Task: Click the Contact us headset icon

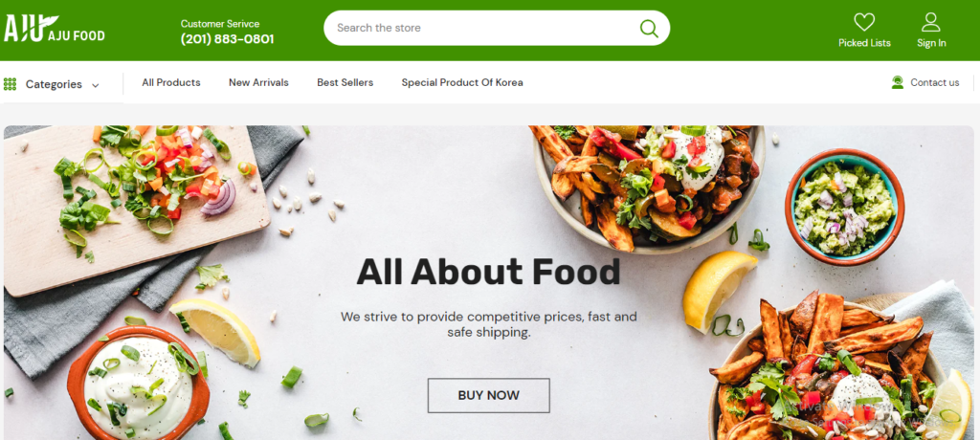Action: 898,82
